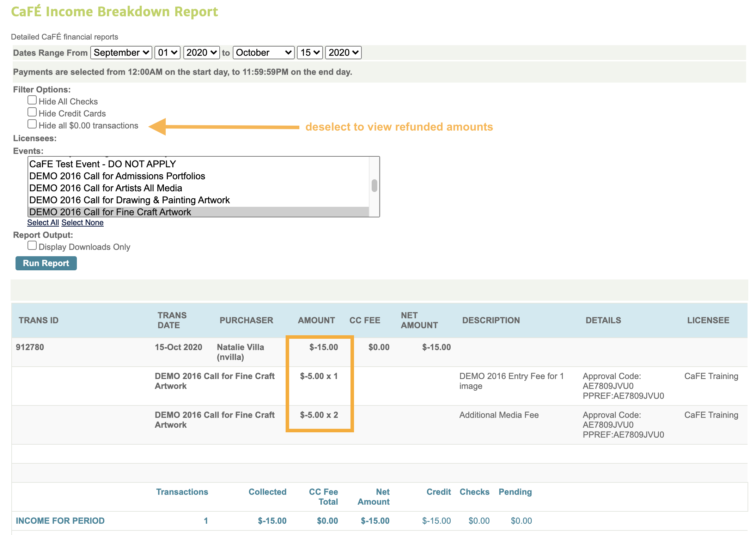Screen dimensions: 756x535
Task: Open the start month dropdown showing September
Action: tap(121, 53)
